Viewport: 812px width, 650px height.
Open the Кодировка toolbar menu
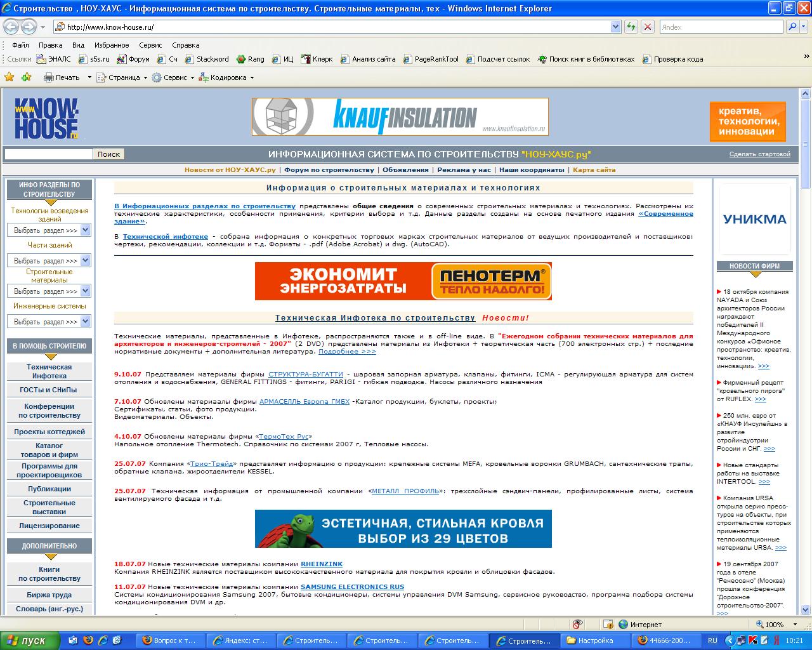pyautogui.click(x=226, y=77)
